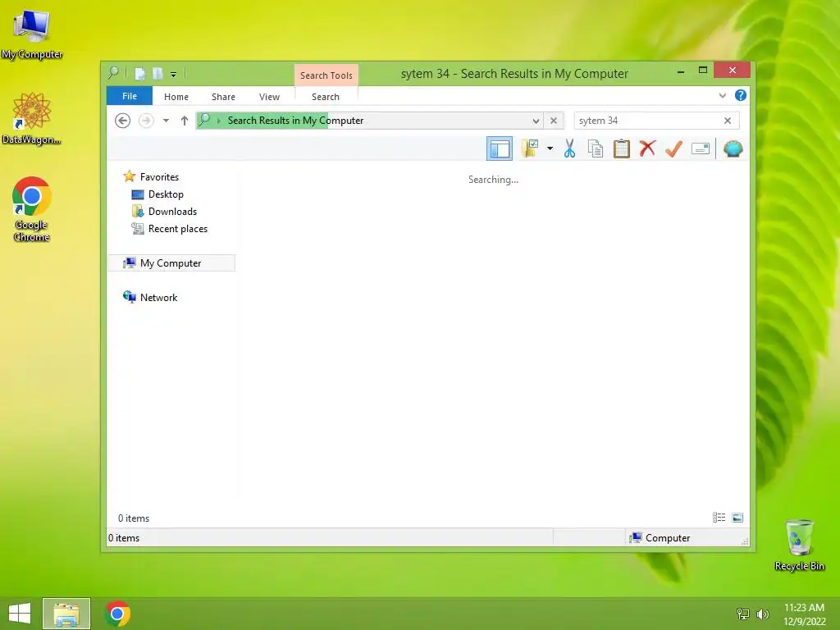Select the Search Tools contextual tab

pos(326,75)
